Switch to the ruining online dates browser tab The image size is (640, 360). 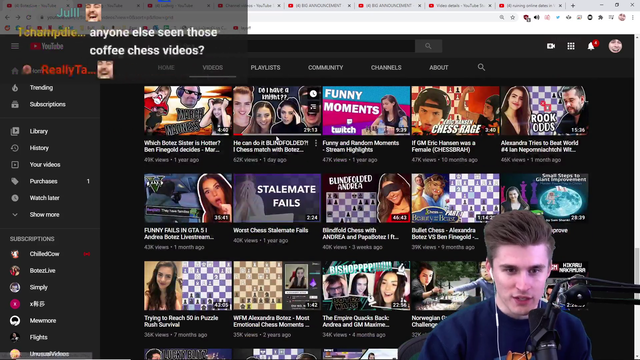pyautogui.click(x=530, y=6)
